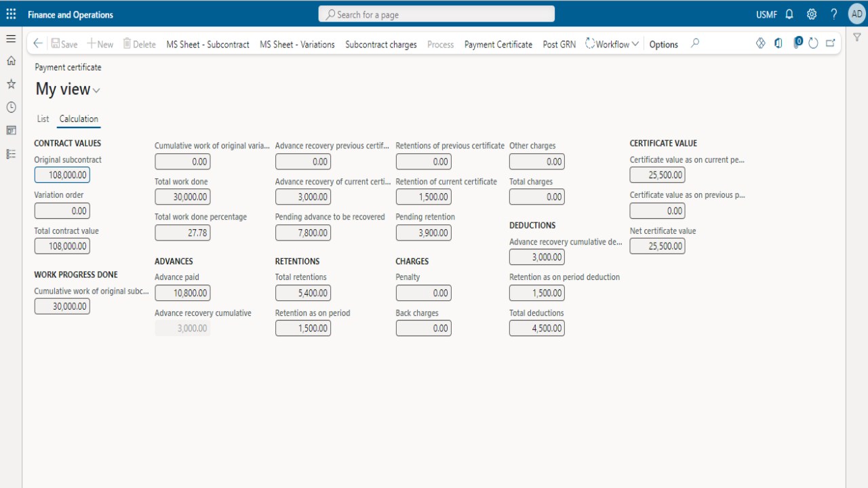Refresh the page with the circular arrow
868x488 pixels.
pos(813,43)
